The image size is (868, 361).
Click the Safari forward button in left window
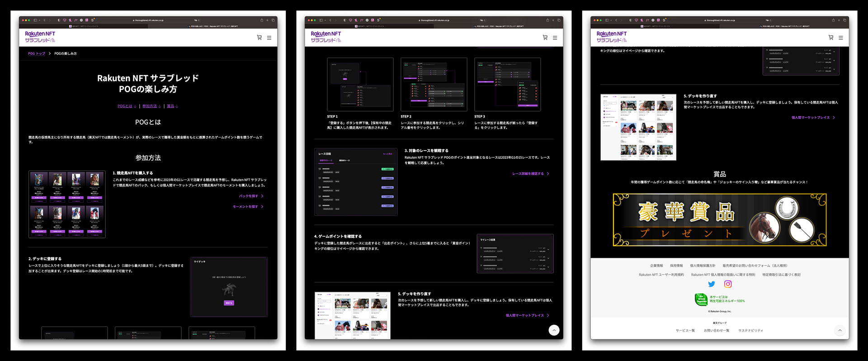point(50,20)
